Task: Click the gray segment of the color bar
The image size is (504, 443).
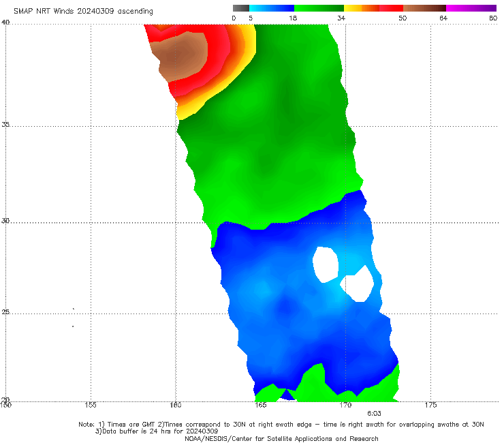Action: tap(241, 8)
